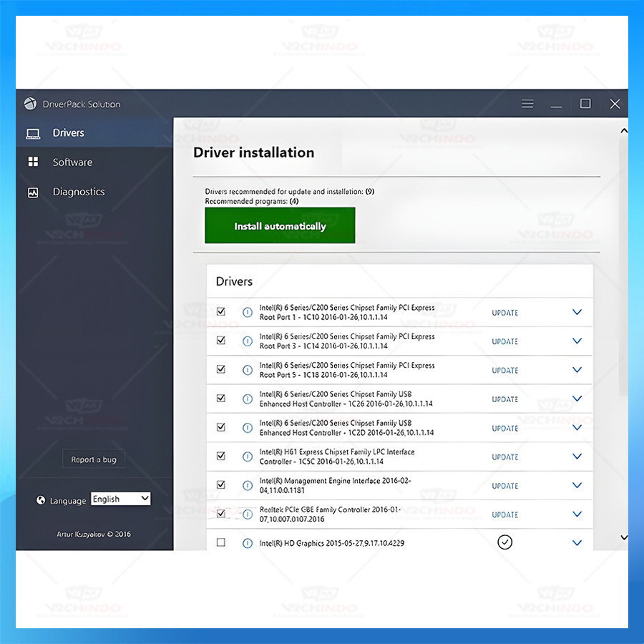
Task: Show info for H61 LPC Interface Controller
Action: (248, 457)
